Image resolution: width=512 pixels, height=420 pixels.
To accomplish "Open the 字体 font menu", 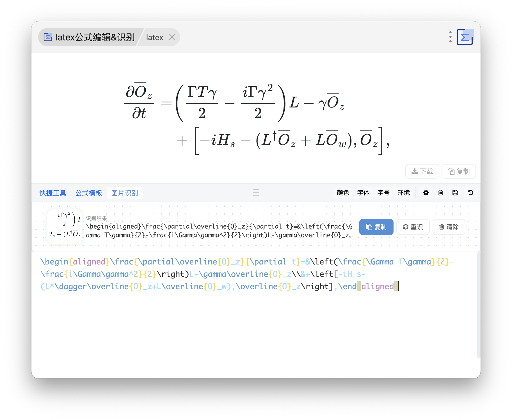I will pos(363,193).
